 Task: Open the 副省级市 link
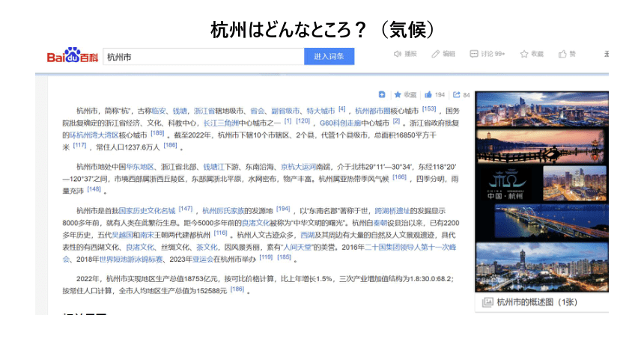pyautogui.click(x=285, y=111)
